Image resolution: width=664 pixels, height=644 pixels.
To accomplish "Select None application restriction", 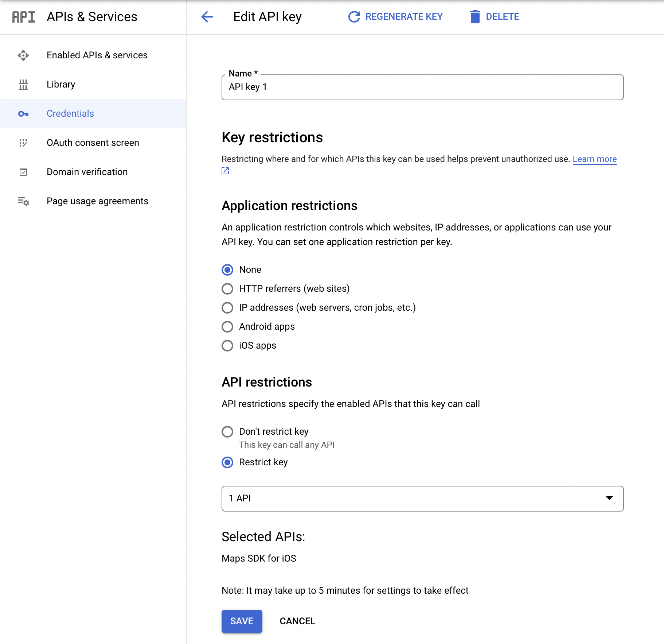I will point(227,270).
